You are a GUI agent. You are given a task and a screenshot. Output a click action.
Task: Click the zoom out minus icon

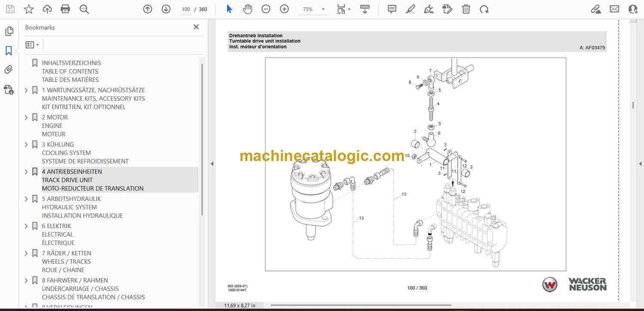click(x=266, y=9)
